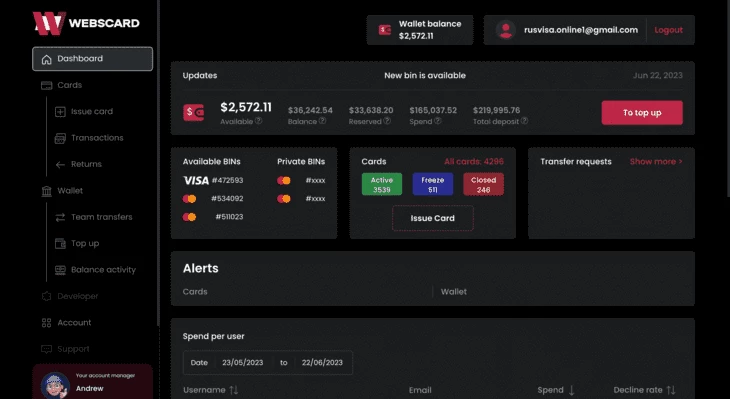Open Returns in sidebar
730x399 pixels.
[x=86, y=164]
